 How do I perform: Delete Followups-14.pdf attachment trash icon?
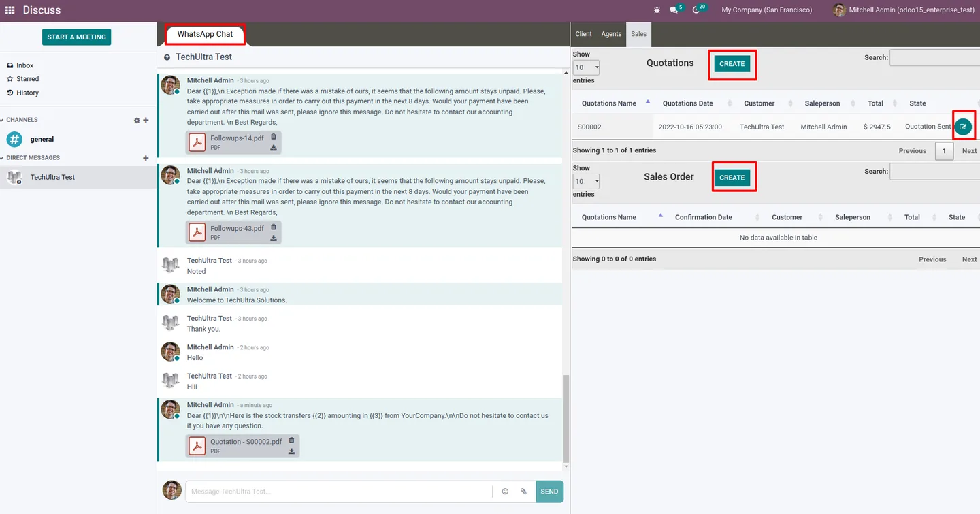coord(274,136)
